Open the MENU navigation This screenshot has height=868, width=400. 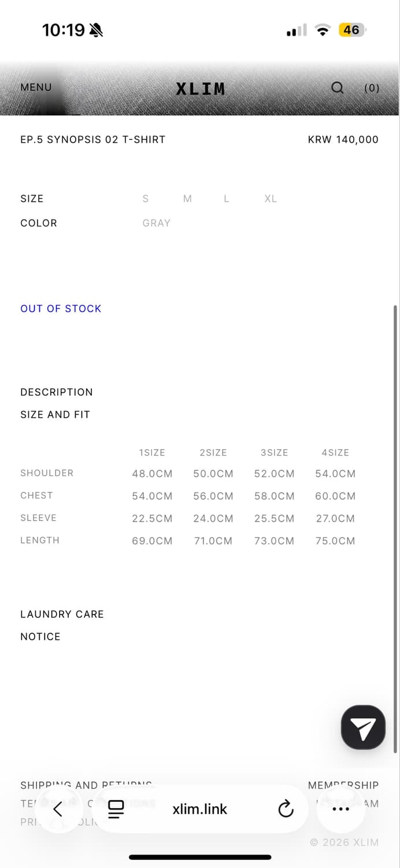click(36, 87)
